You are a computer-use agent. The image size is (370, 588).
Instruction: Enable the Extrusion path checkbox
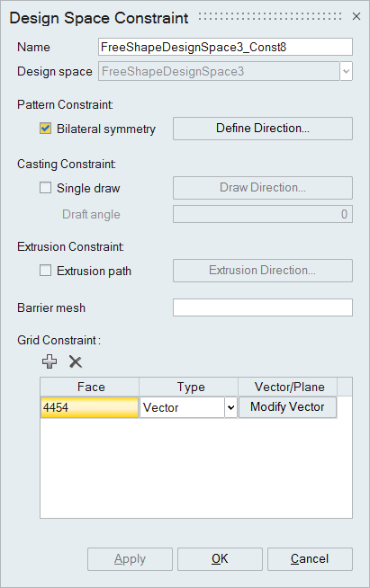[x=45, y=271]
